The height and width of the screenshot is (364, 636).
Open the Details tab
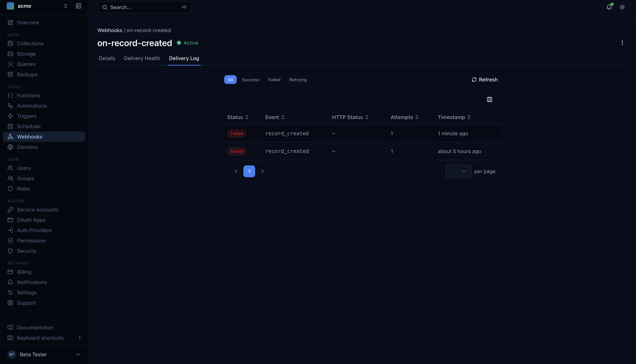107,58
